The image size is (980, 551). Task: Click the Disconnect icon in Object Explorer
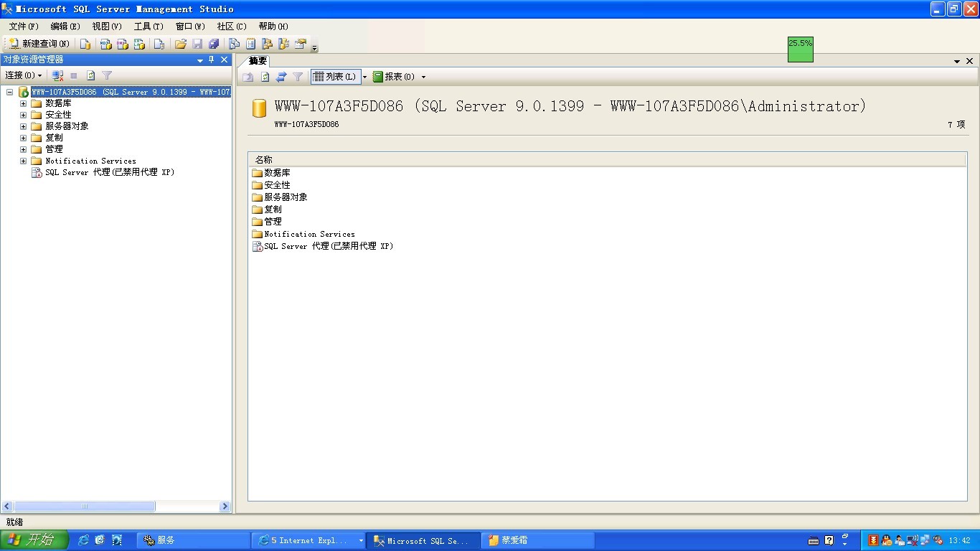pyautogui.click(x=58, y=75)
